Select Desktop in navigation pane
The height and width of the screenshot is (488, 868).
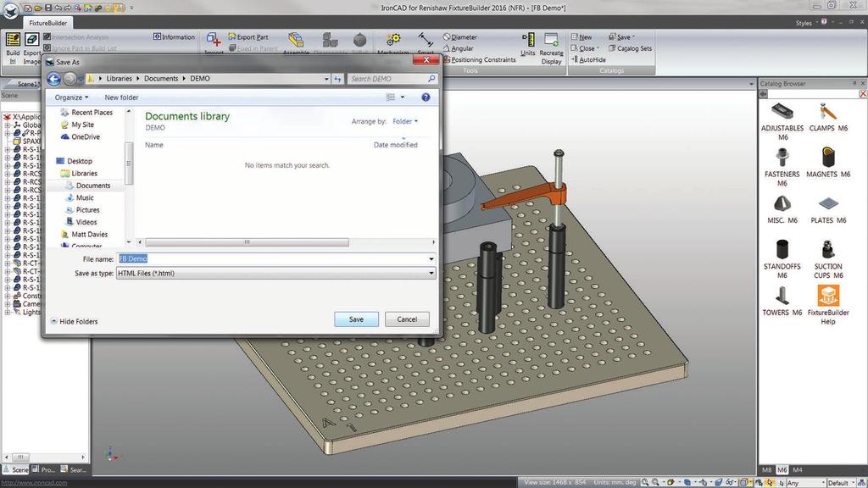tap(75, 161)
